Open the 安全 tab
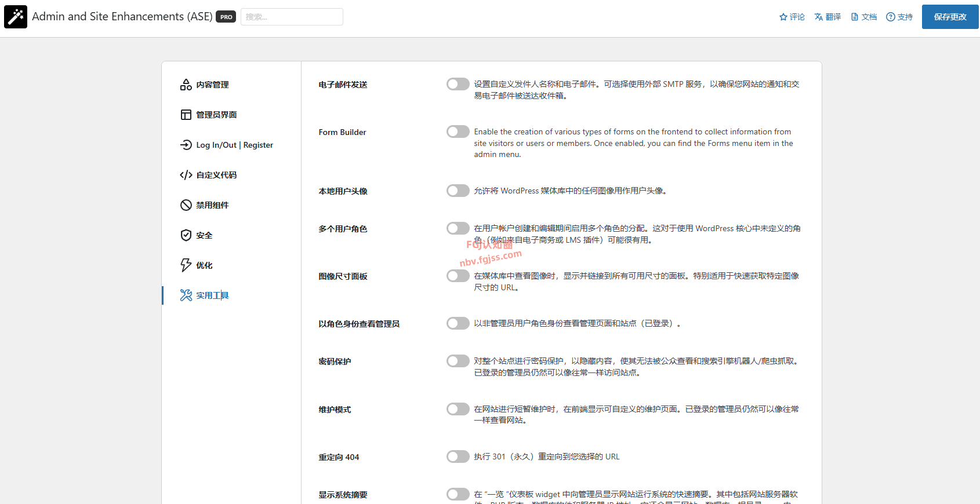Viewport: 980px width, 504px height. 231,235
